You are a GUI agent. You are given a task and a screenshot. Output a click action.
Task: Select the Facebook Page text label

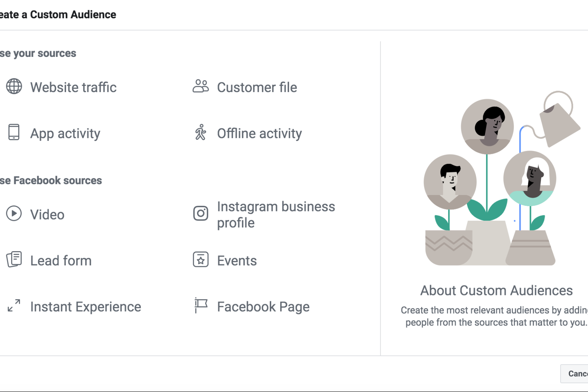point(263,307)
